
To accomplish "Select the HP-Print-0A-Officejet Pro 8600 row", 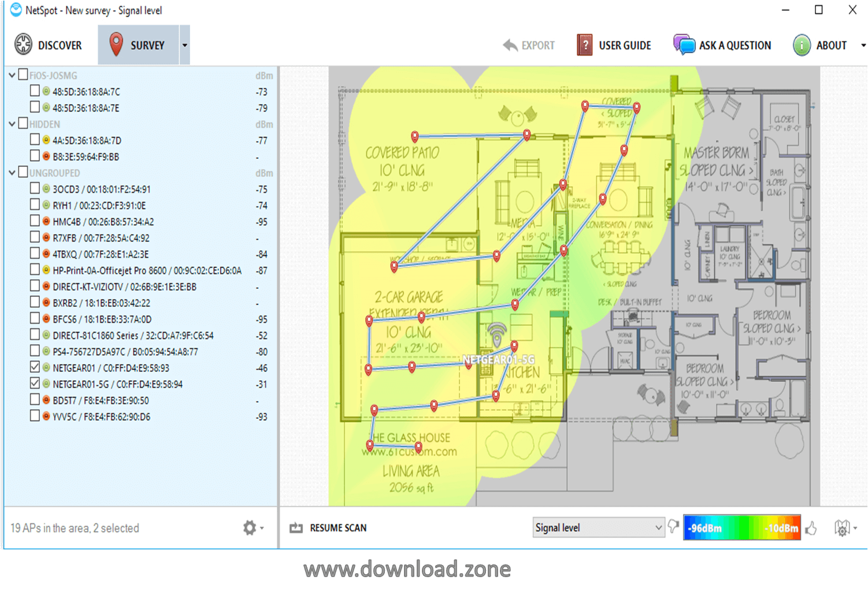I will point(140,270).
